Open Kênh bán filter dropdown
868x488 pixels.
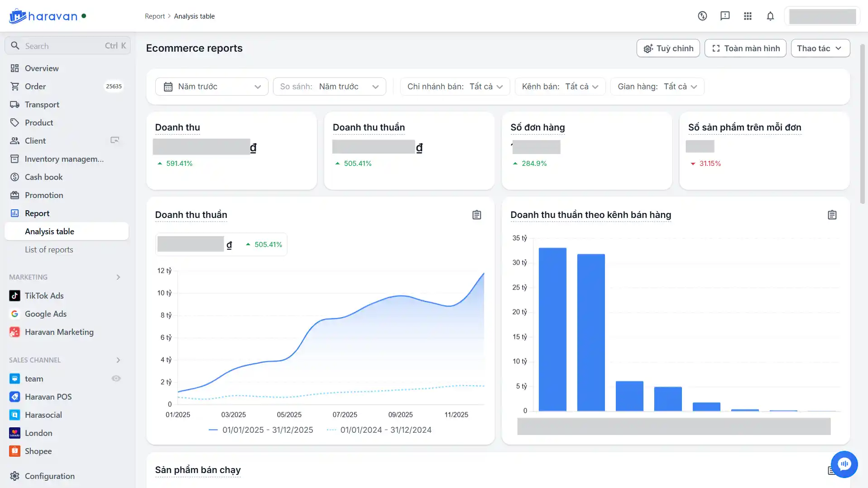click(560, 87)
